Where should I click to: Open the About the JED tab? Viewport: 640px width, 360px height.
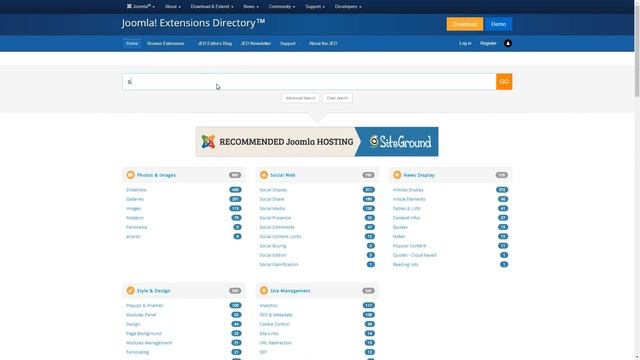point(323,43)
